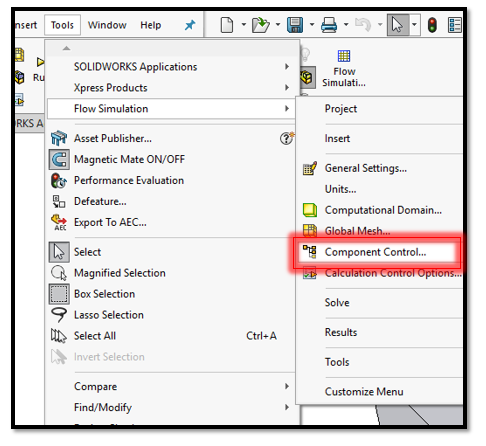Activate the Select cursor toolbar icon
Image resolution: width=486 pixels, height=446 pixels.
(397, 25)
